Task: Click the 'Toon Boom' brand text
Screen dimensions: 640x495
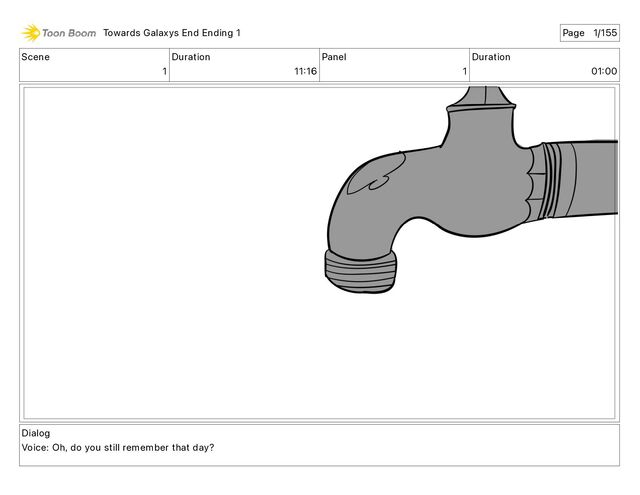Action: click(69, 33)
